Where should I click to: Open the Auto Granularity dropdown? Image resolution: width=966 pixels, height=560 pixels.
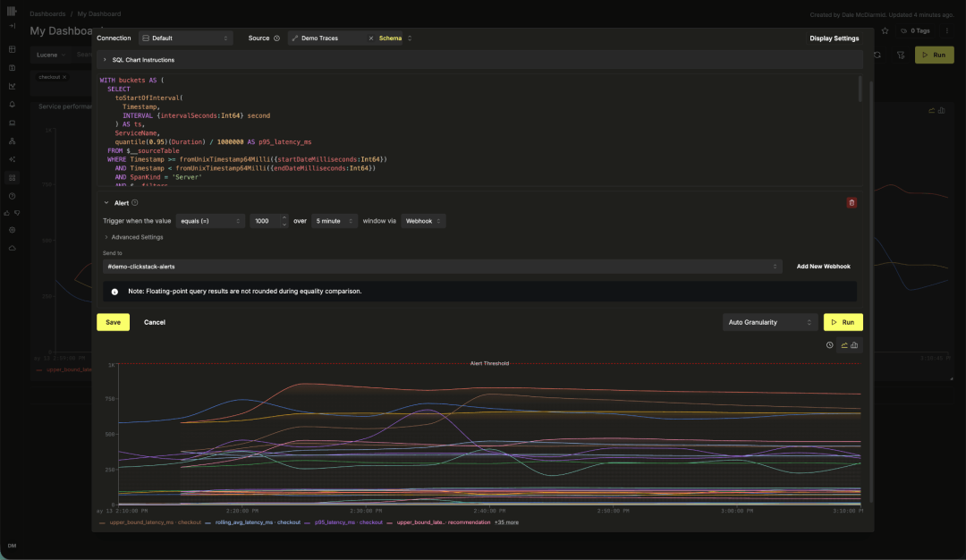coord(769,322)
